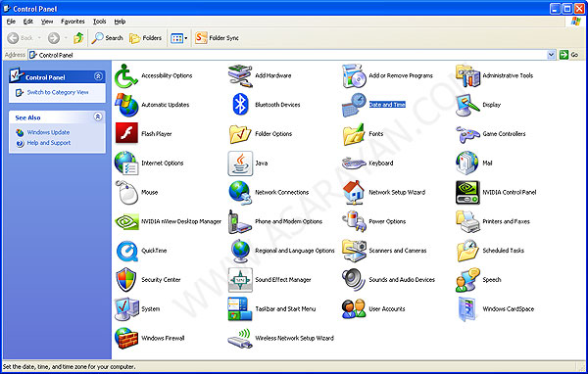Image resolution: width=588 pixels, height=374 pixels.
Task: Open the Printers and Faxes icon
Action: coord(467,221)
